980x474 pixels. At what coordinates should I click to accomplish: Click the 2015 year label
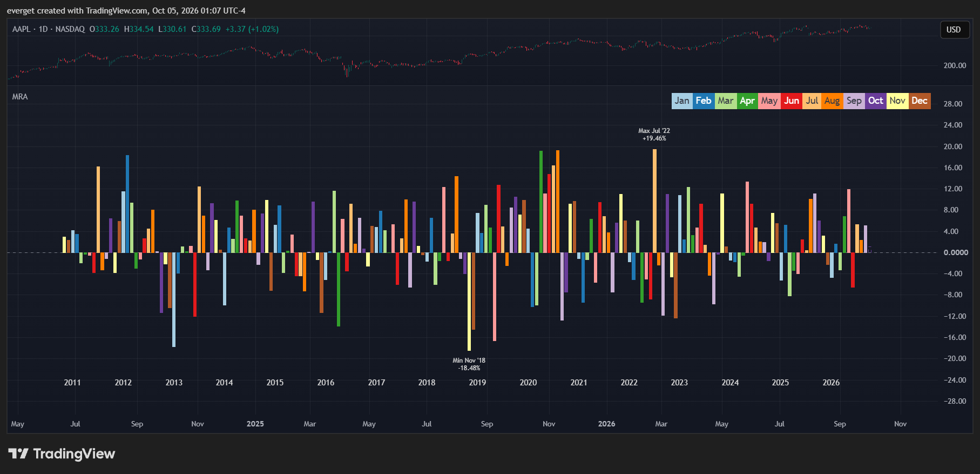click(275, 383)
